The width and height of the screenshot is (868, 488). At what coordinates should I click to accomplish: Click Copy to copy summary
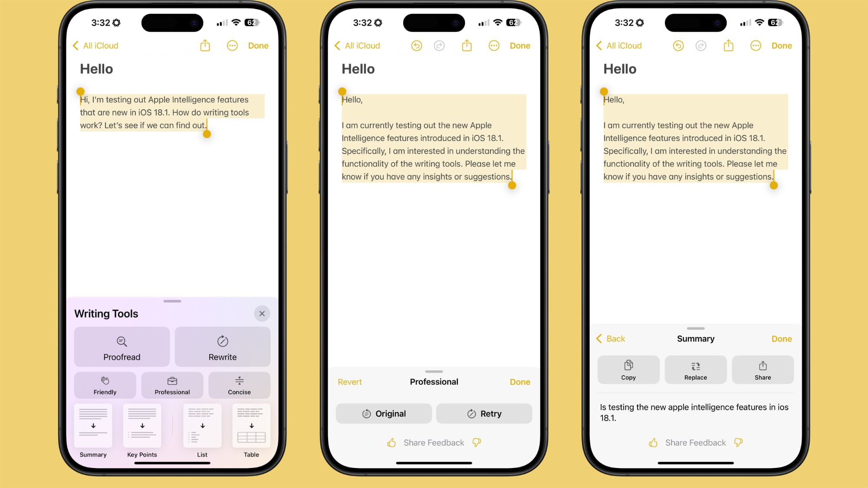coord(628,370)
